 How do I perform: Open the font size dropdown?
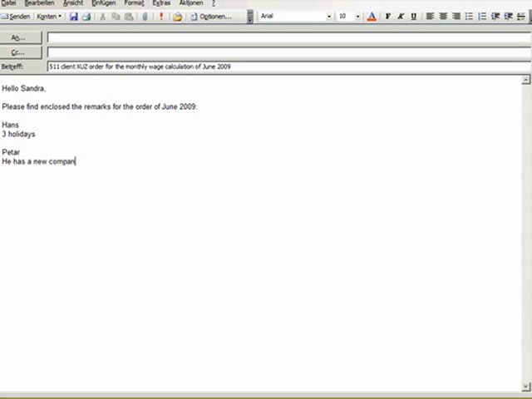[358, 17]
